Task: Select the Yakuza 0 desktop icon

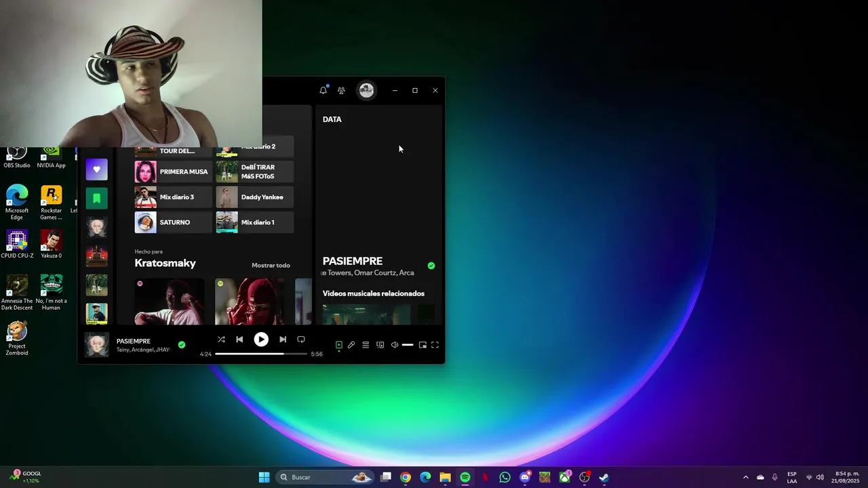Action: (51, 244)
